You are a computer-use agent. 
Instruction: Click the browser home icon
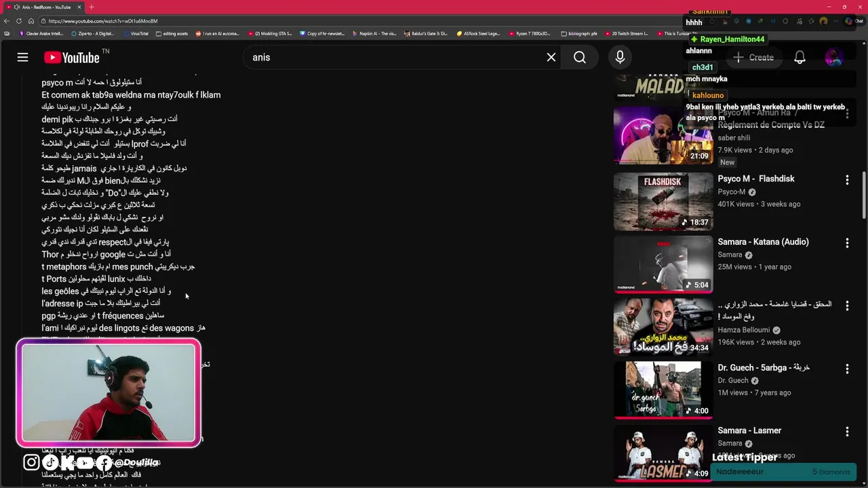(x=31, y=21)
